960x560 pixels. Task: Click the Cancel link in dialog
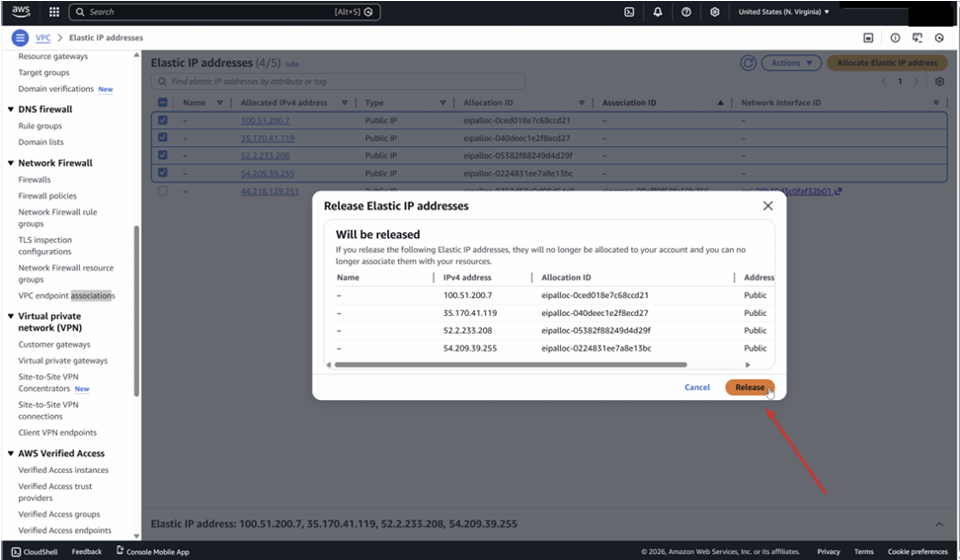point(697,387)
